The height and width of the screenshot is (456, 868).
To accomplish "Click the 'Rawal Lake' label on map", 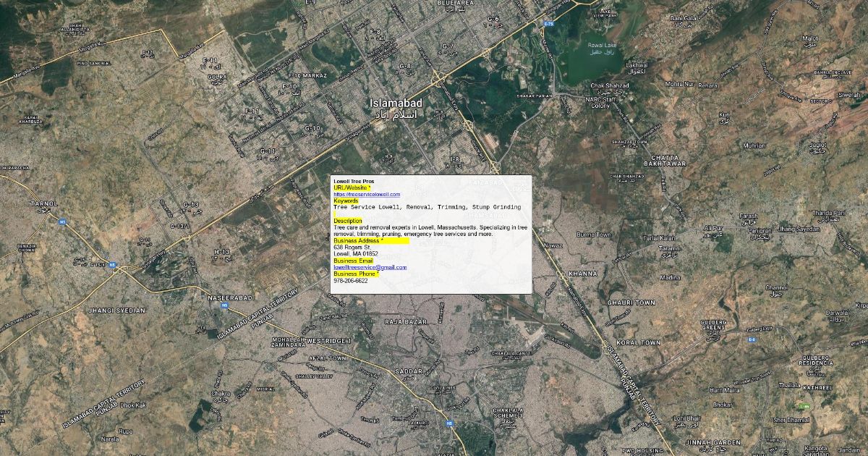I will coord(602,46).
